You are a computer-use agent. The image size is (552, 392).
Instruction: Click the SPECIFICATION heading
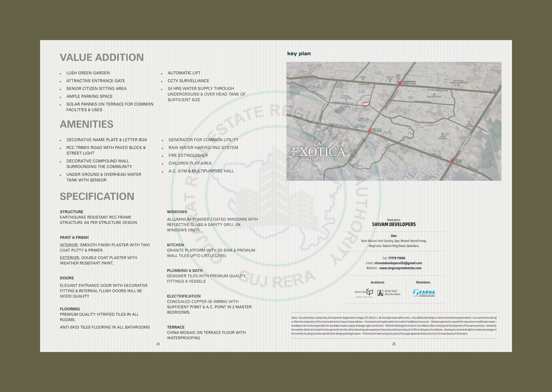(x=97, y=196)
